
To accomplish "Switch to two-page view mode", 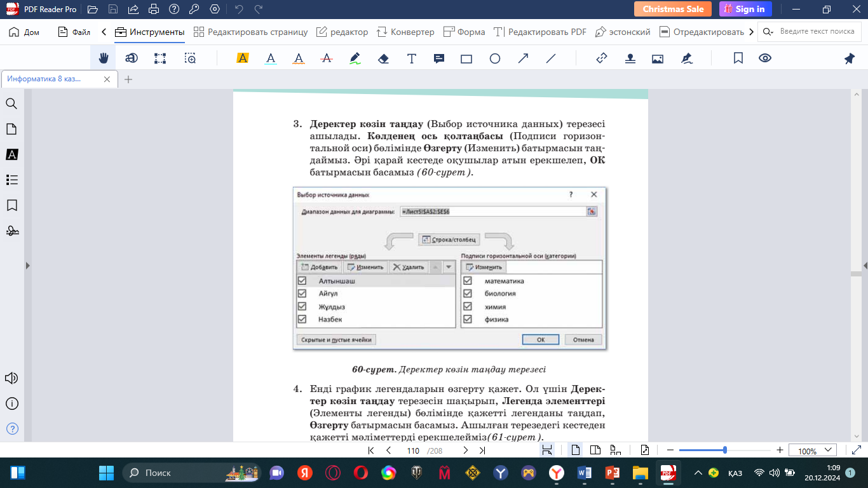I will [x=595, y=451].
